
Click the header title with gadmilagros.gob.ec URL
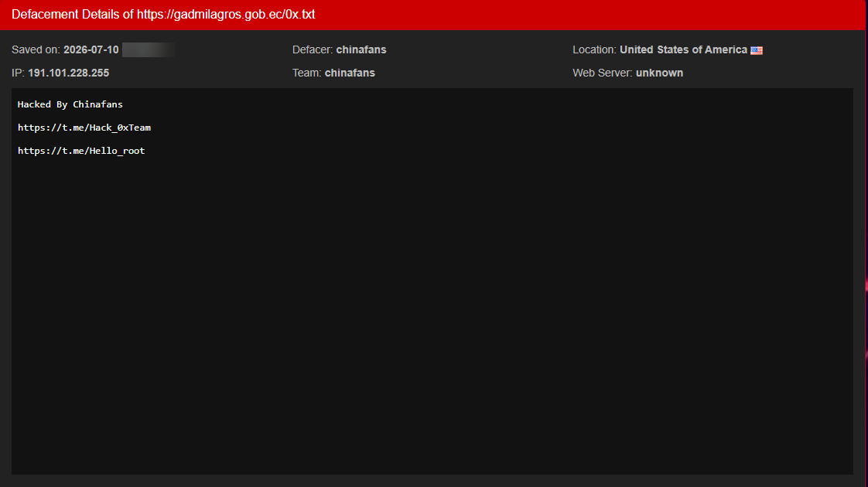pos(163,15)
